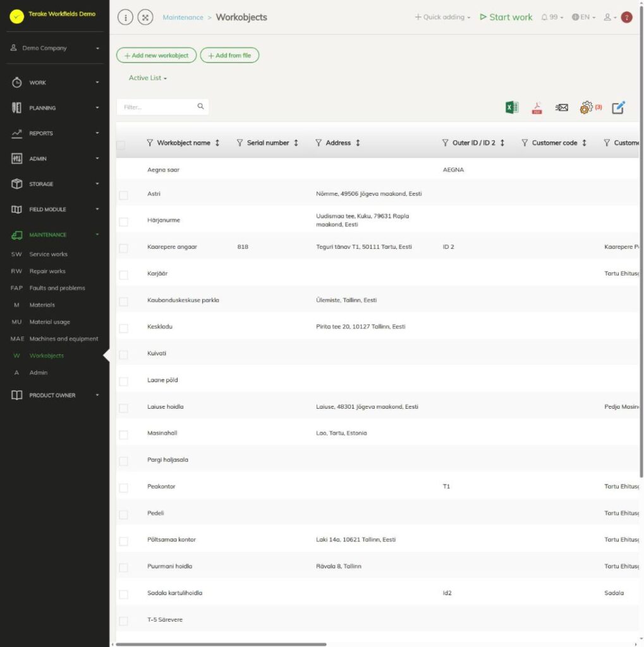Expand the Reports sidebar section
Image resolution: width=644 pixels, height=647 pixels.
[55, 133]
